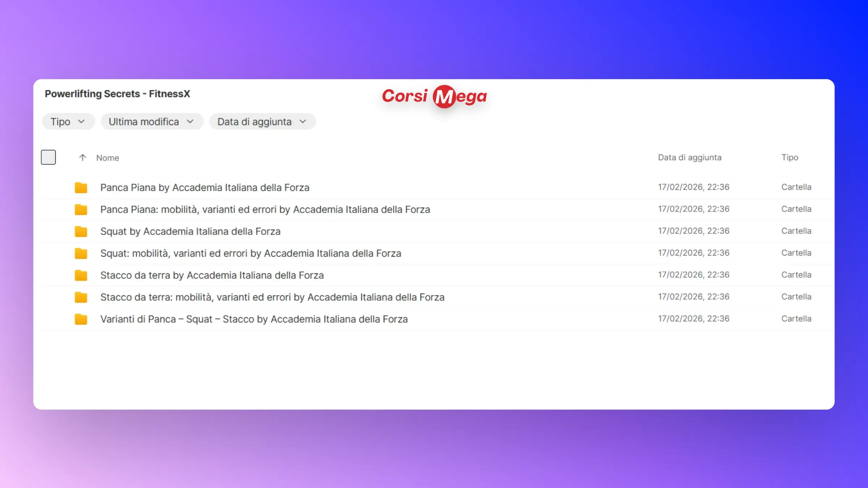Sort by the Nome column header
Image resolution: width=868 pixels, height=488 pixels.
tap(107, 158)
